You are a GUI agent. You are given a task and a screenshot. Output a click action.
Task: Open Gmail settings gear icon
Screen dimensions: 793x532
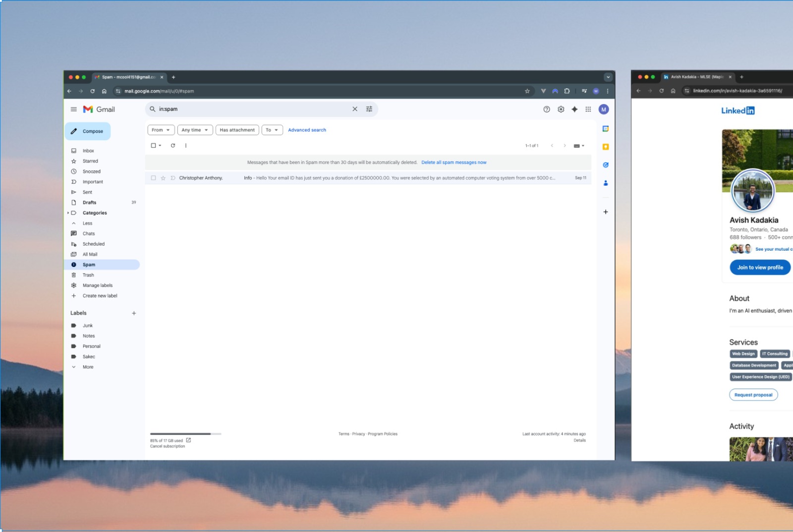click(561, 109)
